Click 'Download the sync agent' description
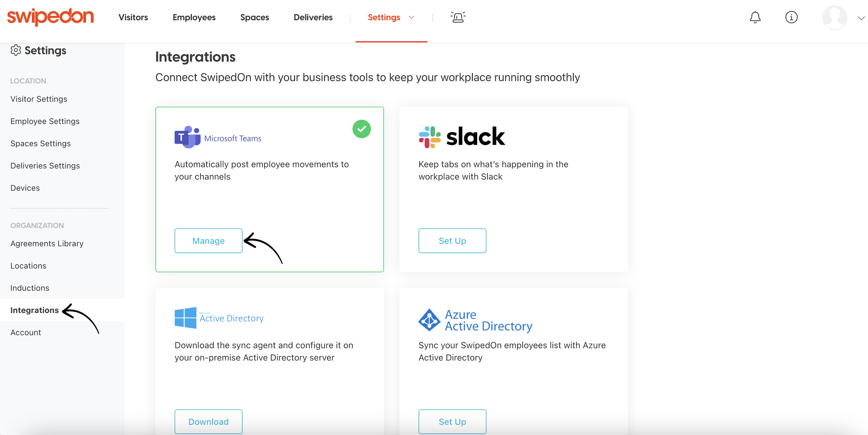 (x=264, y=351)
